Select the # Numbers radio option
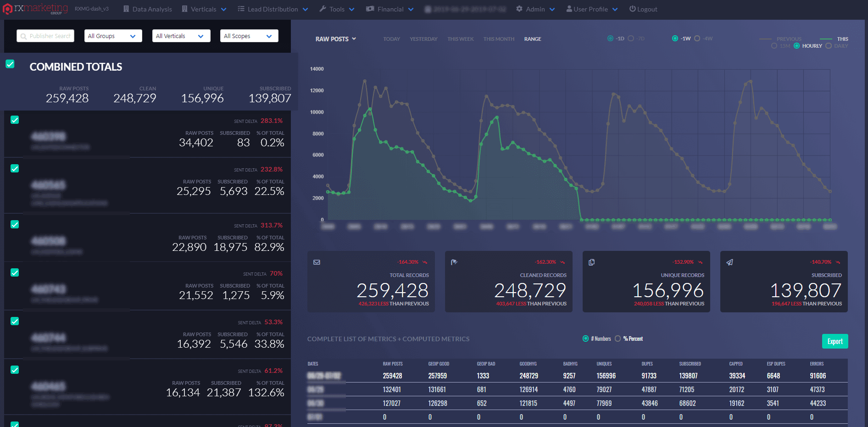This screenshot has height=427, width=868. (585, 338)
